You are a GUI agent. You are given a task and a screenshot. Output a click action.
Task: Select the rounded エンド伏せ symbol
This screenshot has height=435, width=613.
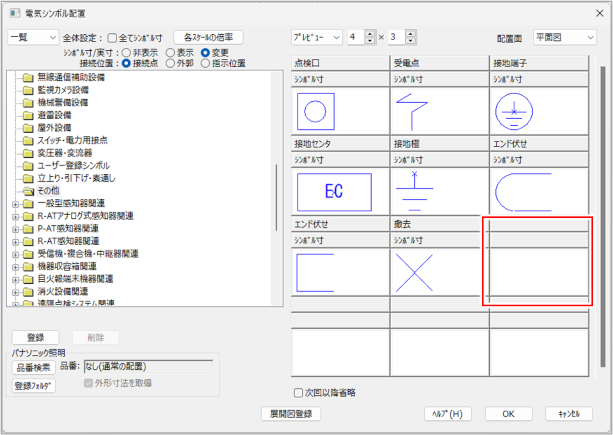point(537,188)
